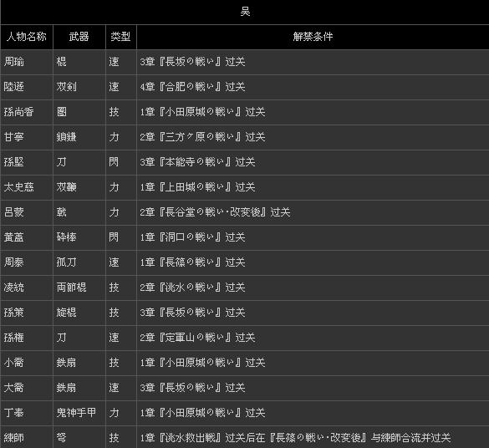Viewport: 489px width, 448px height.
Task: Click the 类型 column header
Action: click(x=120, y=37)
